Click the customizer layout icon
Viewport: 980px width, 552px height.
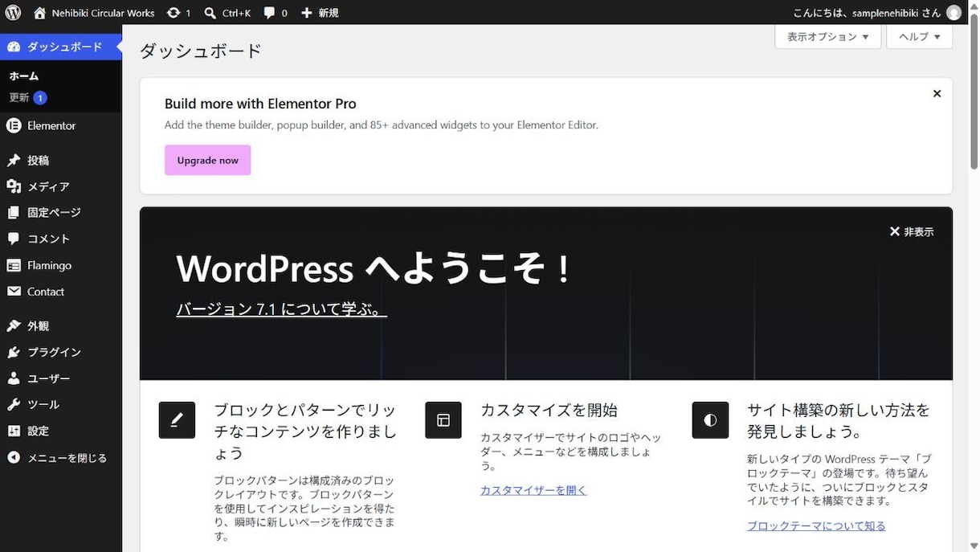point(443,420)
